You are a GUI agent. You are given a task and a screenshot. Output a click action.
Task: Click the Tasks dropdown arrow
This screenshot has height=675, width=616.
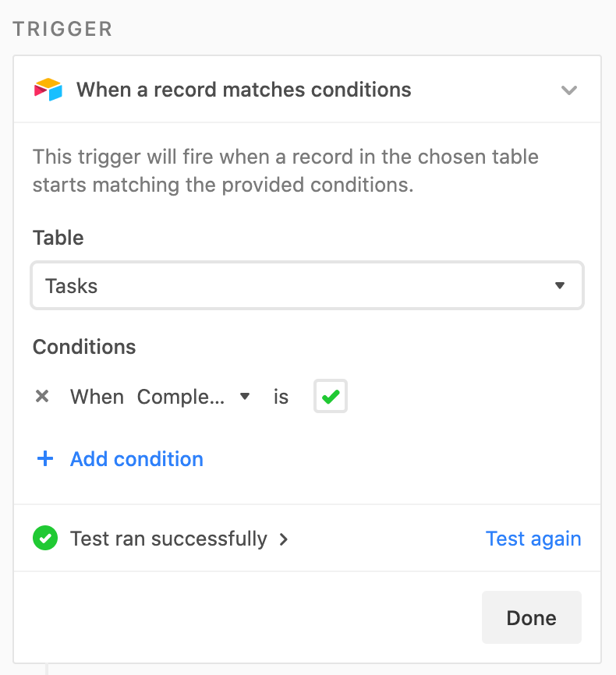[560, 285]
